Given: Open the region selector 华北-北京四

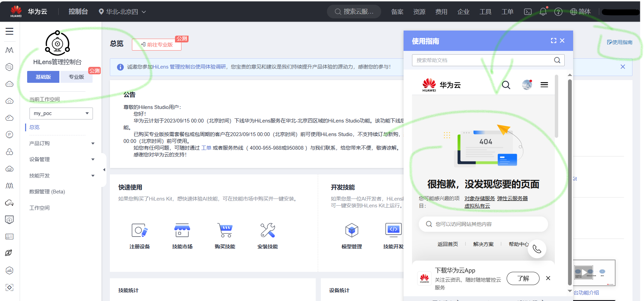Looking at the screenshot, I should (x=122, y=12).
